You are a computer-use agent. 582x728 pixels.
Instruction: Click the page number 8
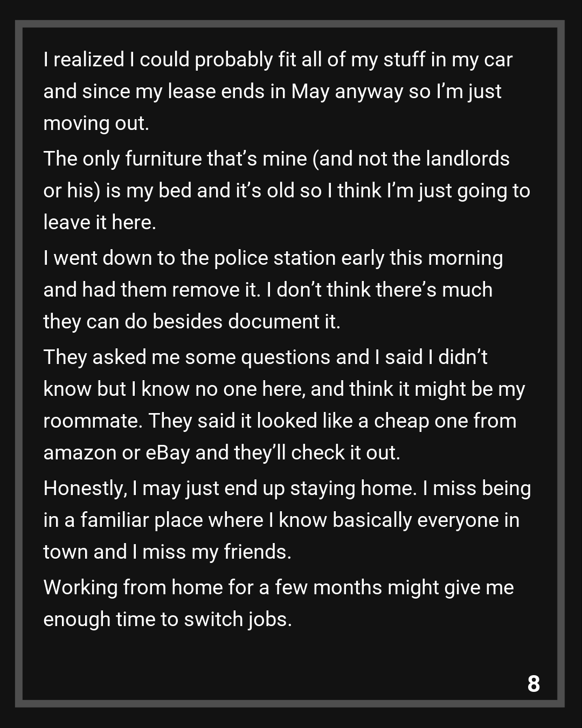click(x=533, y=684)
